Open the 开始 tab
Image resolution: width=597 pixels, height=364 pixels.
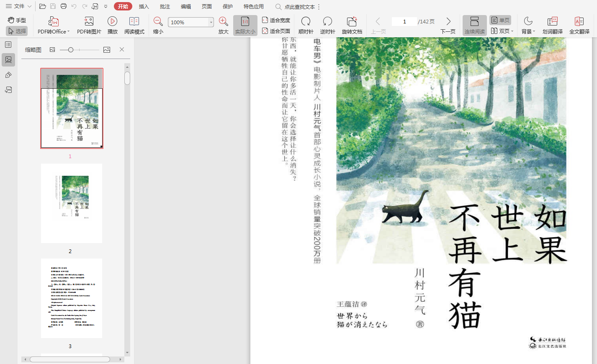pos(123,6)
